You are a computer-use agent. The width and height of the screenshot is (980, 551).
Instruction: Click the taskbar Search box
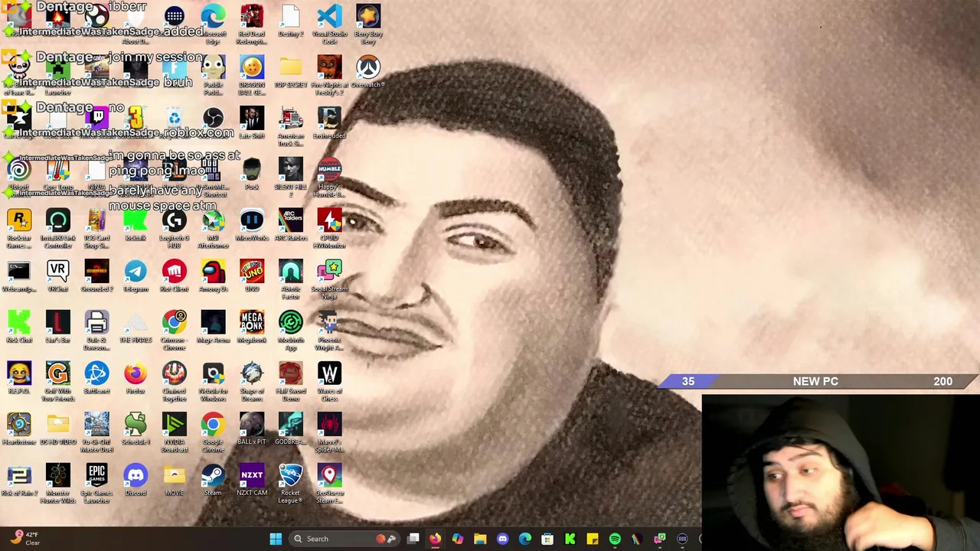(x=345, y=539)
